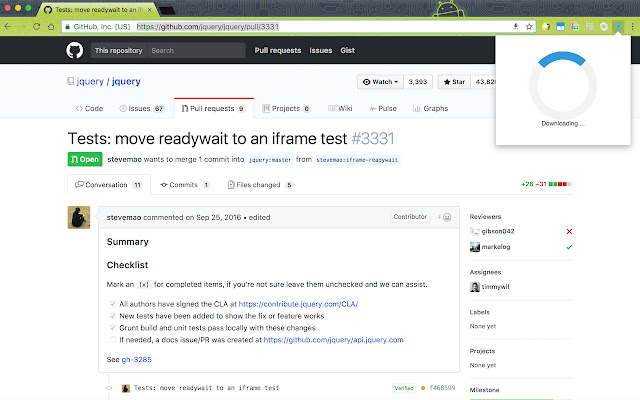
Task: Open the Chrome three-dot menu
Action: tap(633, 27)
